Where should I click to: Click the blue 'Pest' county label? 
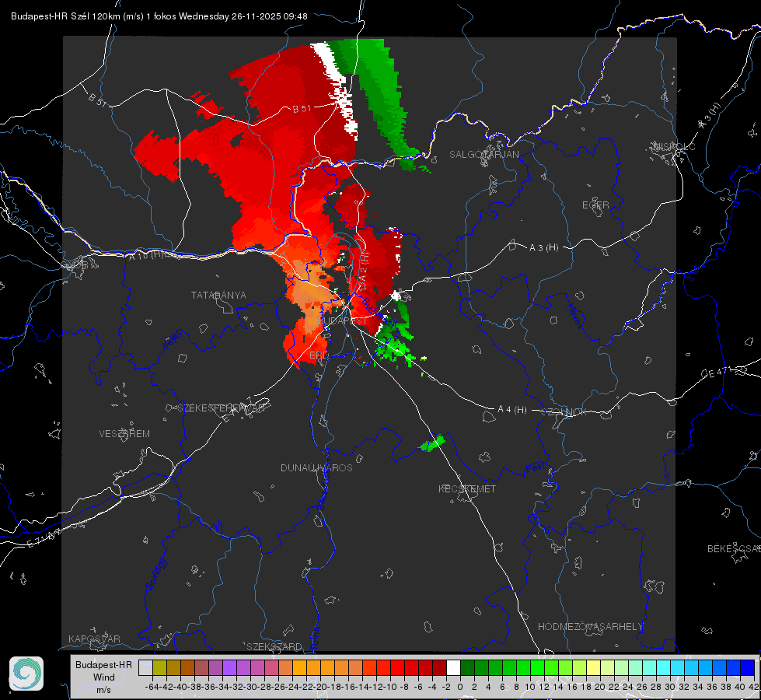click(535, 468)
